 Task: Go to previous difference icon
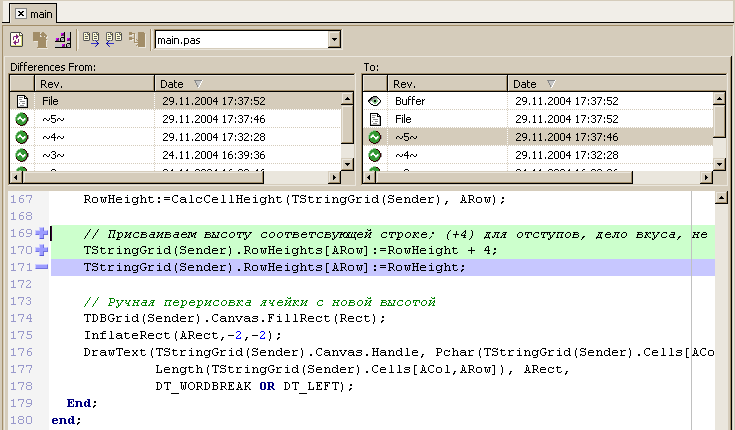click(112, 40)
